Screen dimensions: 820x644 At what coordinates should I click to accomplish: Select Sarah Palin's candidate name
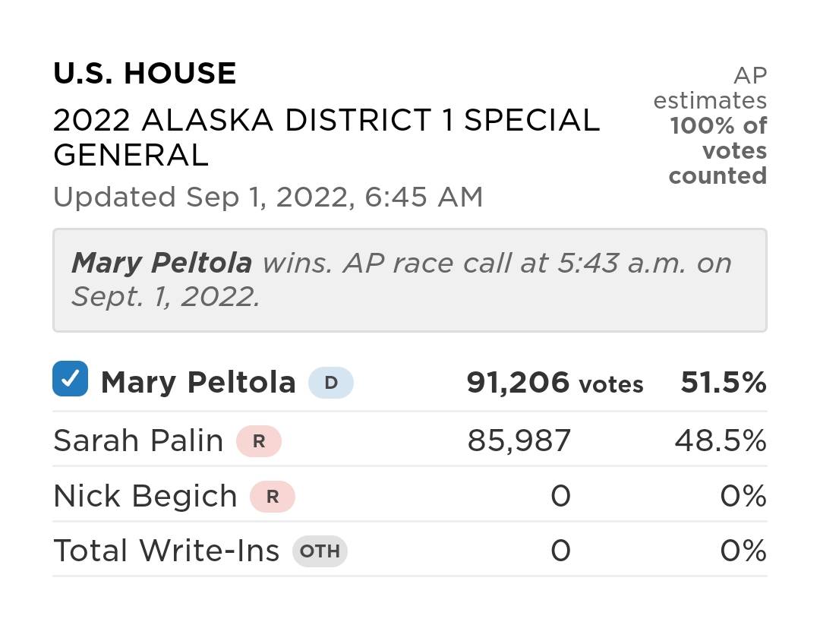tap(138, 441)
